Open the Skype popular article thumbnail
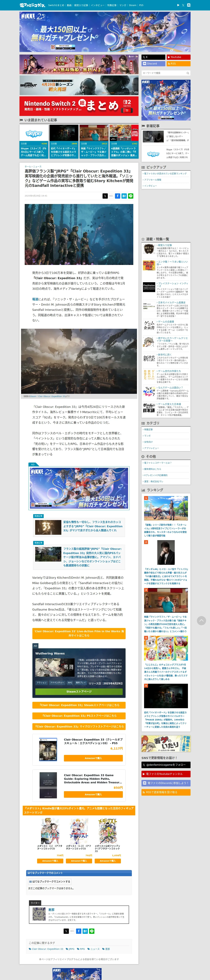The image size is (210, 980). (34, 133)
